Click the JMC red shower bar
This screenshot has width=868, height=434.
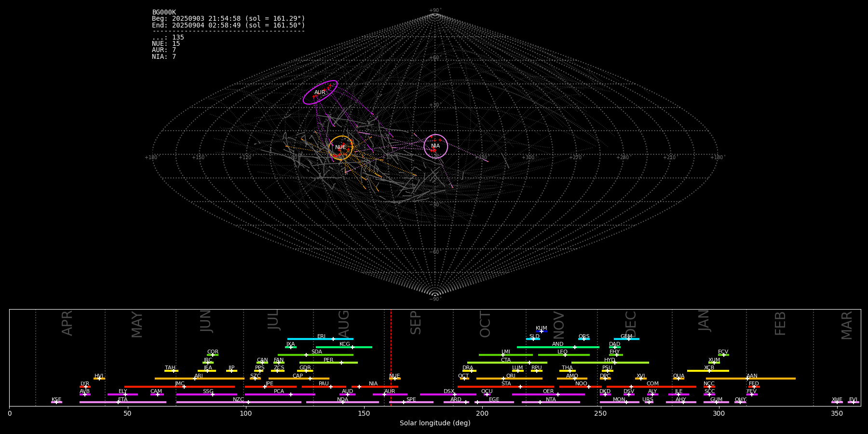coord(180,386)
